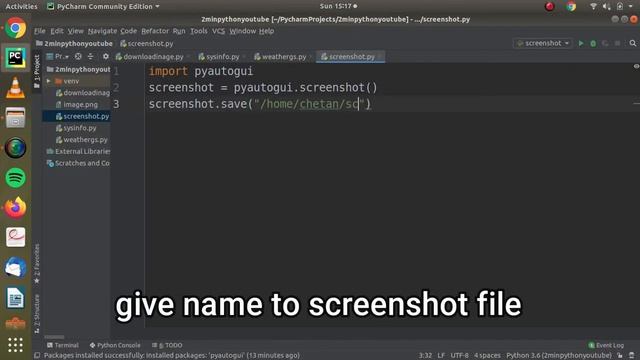This screenshot has width=640, height=360.
Task: Open VLC media player from the dock
Action: coord(16,88)
